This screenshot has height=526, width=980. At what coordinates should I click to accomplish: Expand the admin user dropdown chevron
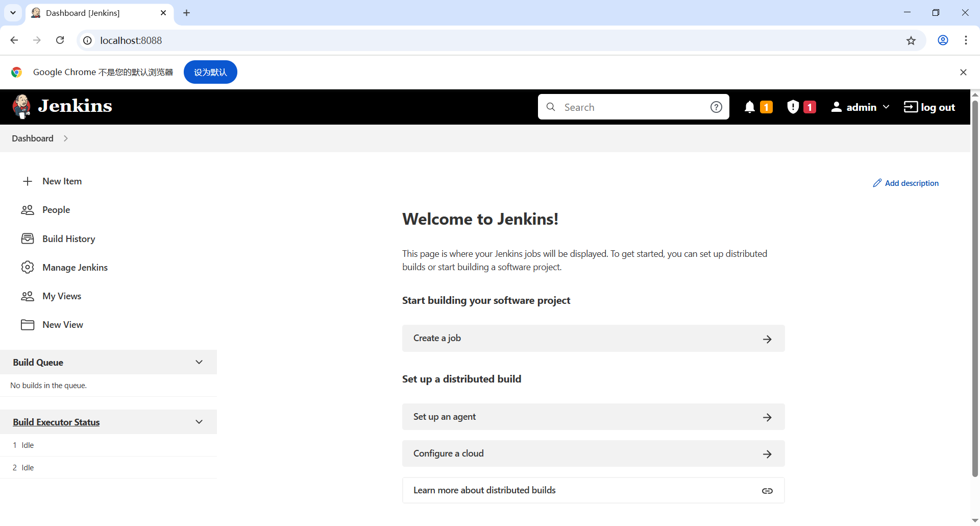886,107
